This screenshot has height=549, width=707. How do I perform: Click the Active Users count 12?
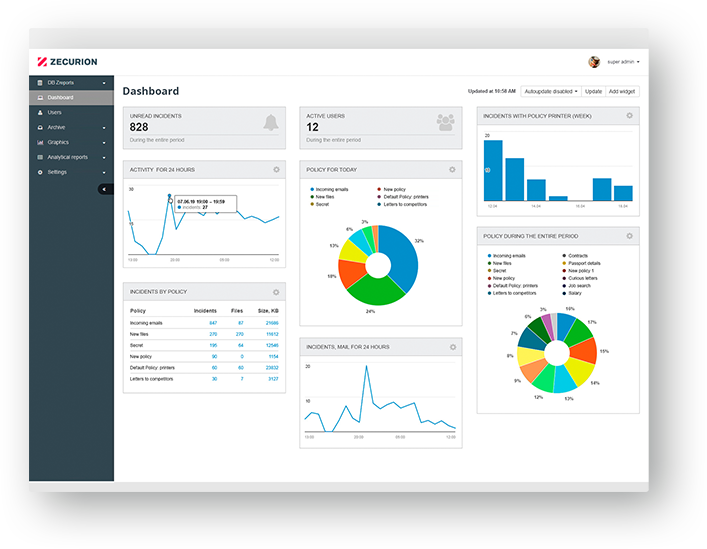[x=312, y=127]
